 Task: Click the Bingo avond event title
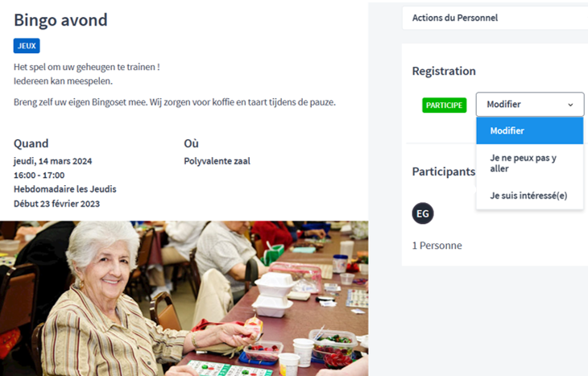60,20
